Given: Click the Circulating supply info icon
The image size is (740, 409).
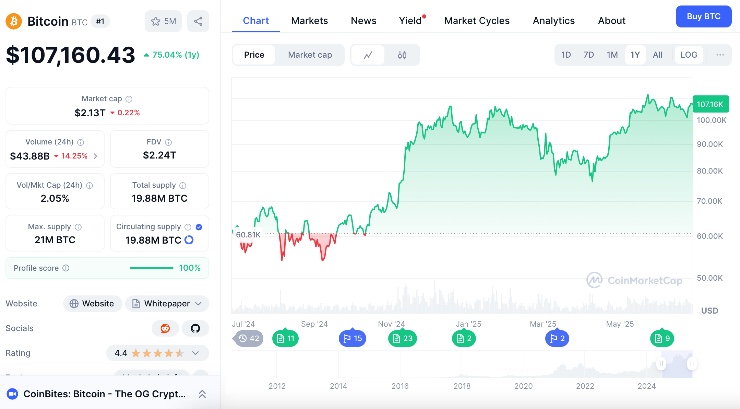Looking at the screenshot, I should point(188,227).
